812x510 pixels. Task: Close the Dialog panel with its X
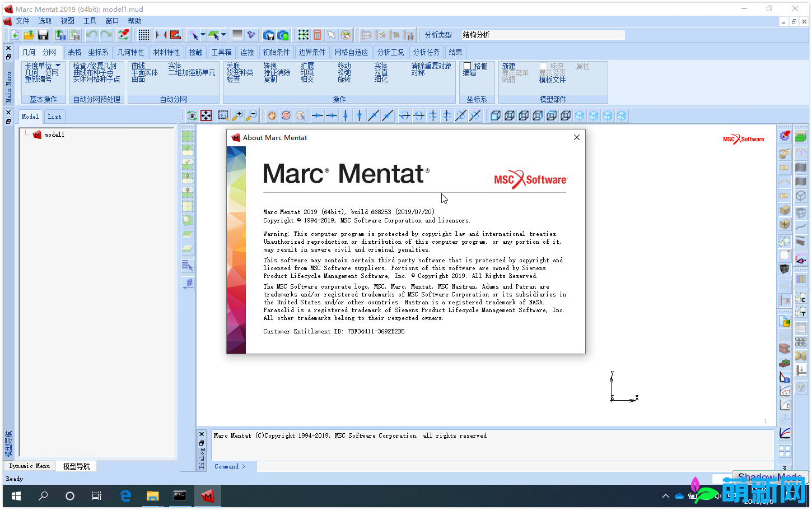click(x=202, y=434)
